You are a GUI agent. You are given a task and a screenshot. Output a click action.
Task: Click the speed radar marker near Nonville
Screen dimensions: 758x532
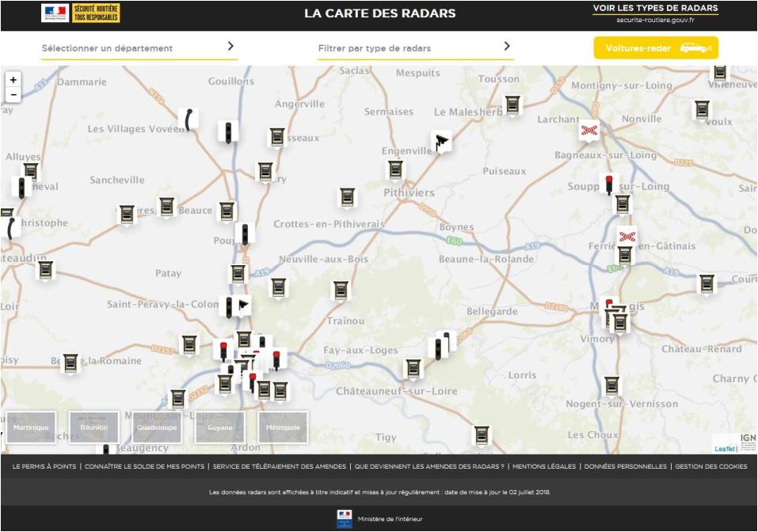702,110
